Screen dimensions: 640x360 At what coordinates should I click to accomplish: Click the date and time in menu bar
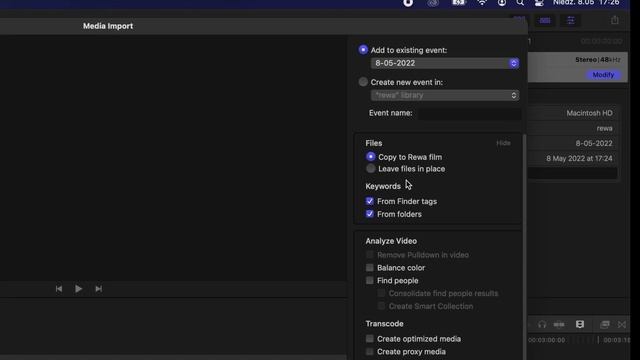(x=586, y=3)
